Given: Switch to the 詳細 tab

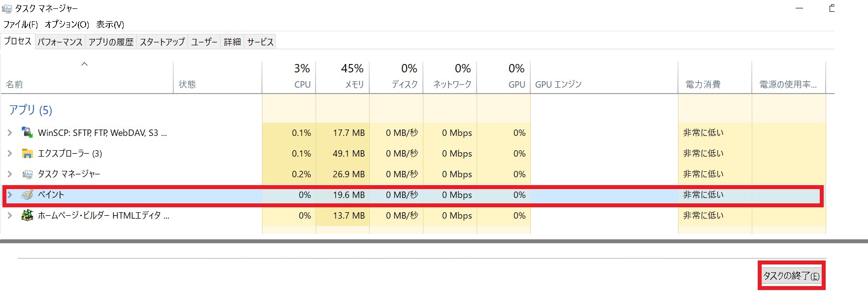Looking at the screenshot, I should (x=232, y=42).
